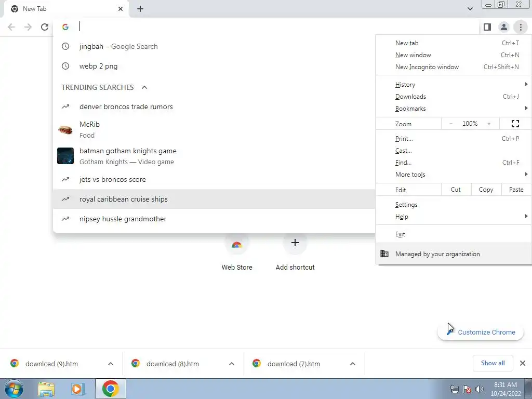Expand the Bookmarks submenu
The image size is (532, 399).
[x=454, y=109]
